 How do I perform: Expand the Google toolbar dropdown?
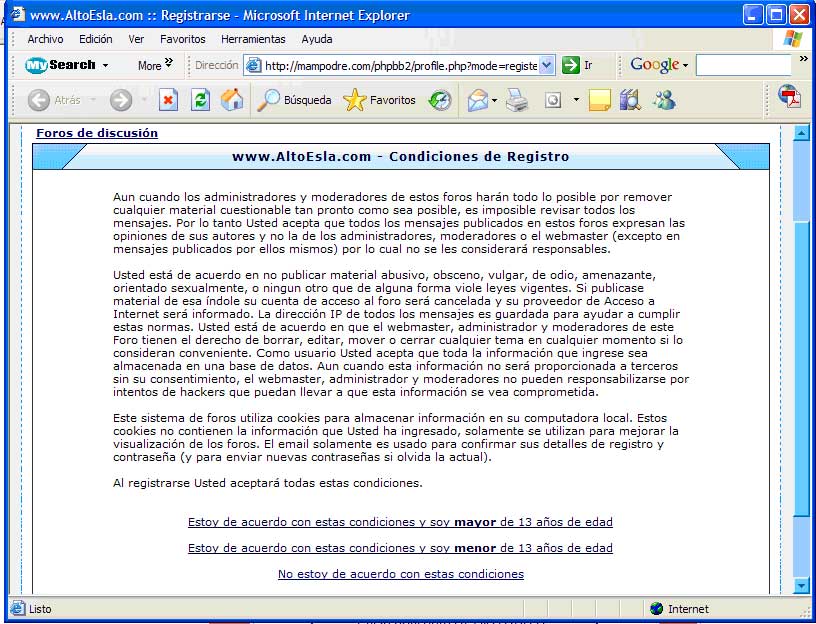[x=686, y=65]
